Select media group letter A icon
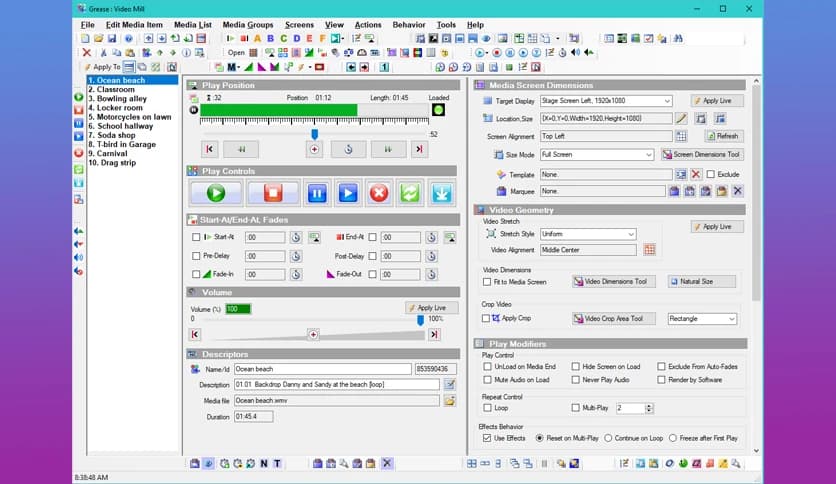Screen dimensions: 836x484 click(258, 38)
